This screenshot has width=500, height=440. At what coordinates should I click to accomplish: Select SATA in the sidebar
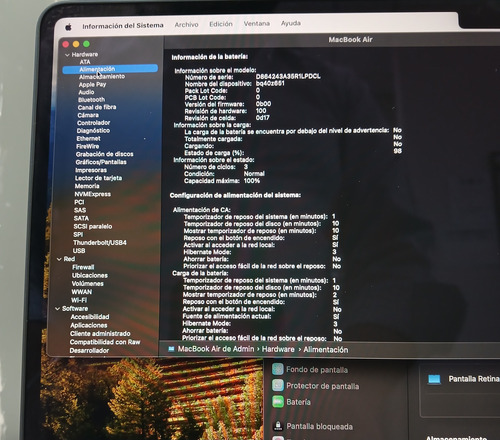(81, 218)
